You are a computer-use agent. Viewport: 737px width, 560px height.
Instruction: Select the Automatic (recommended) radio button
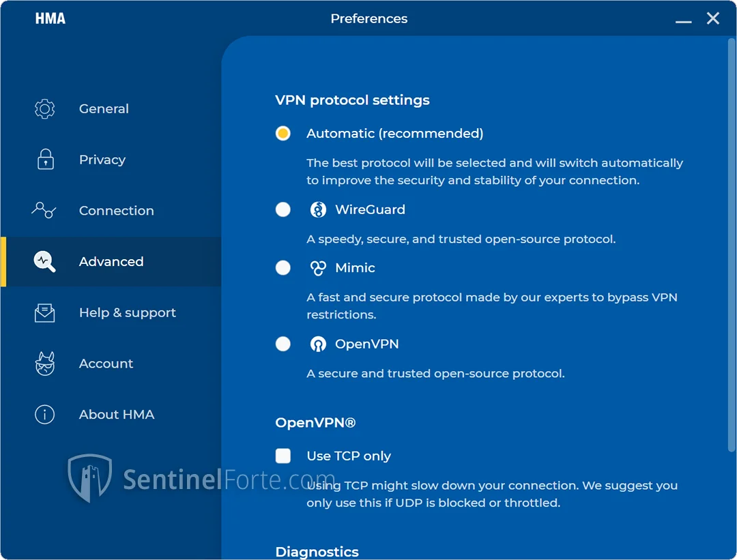283,133
